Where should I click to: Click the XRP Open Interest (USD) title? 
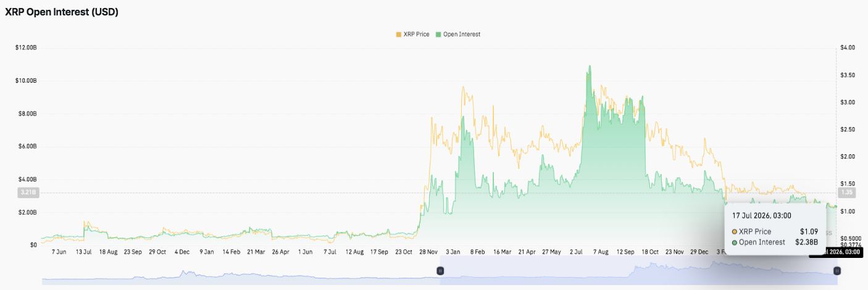pyautogui.click(x=62, y=12)
